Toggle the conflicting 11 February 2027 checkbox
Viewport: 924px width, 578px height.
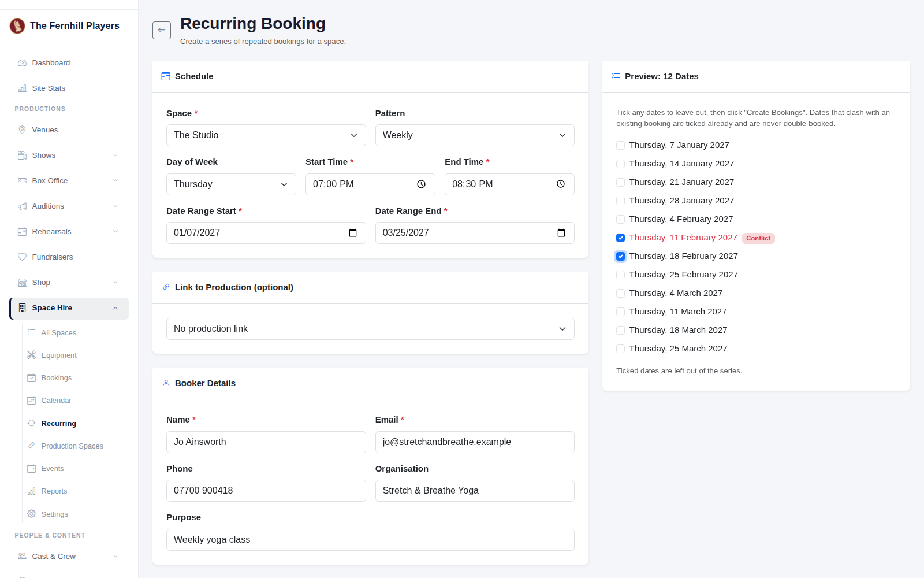[621, 238]
